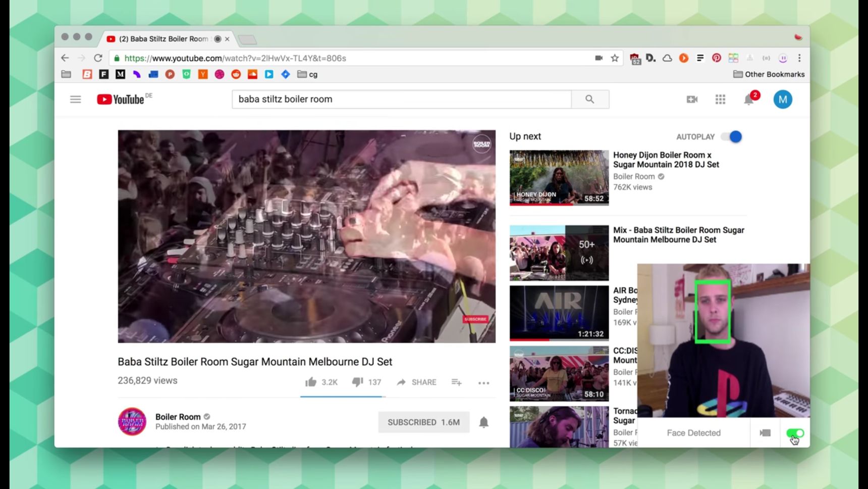Open the AIR video thumbnail
Screen dimensions: 868x489
[559, 313]
